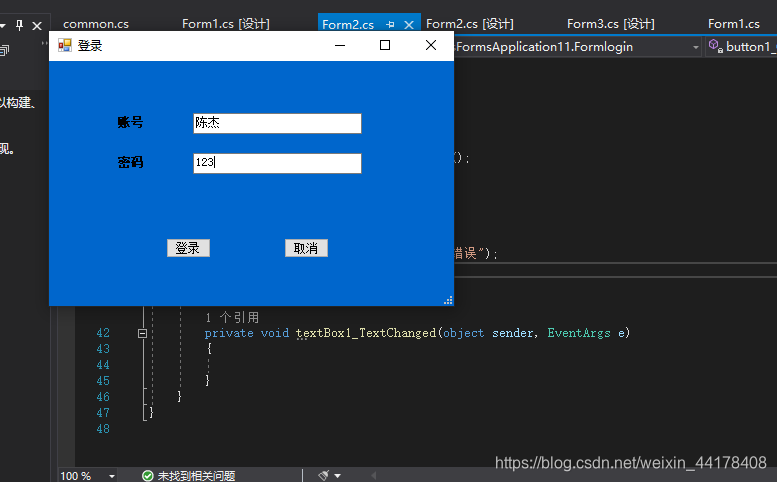Click line number 42 in the gutter
777x482 pixels.
[x=103, y=333]
